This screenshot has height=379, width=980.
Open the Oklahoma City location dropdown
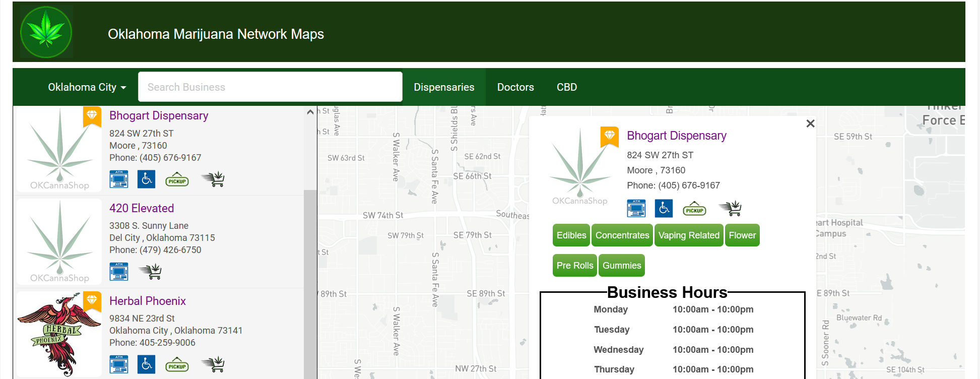[x=87, y=87]
